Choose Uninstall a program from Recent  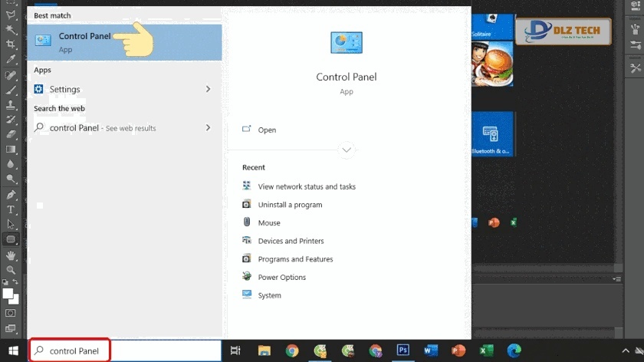290,205
